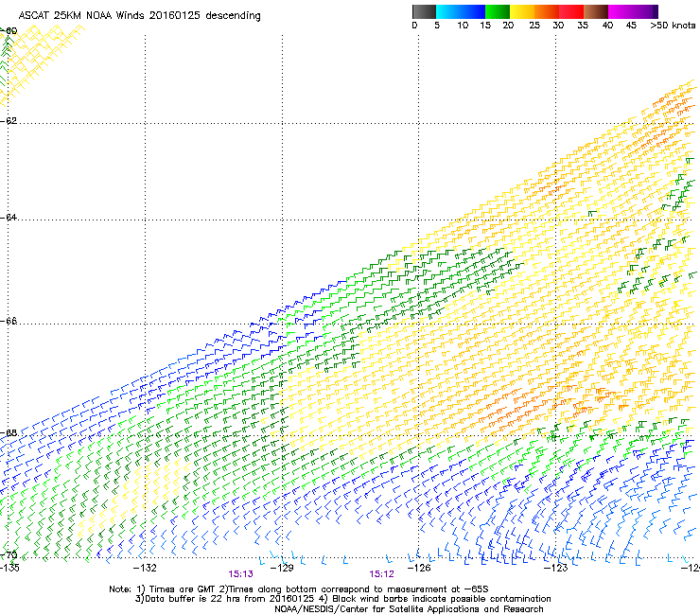Click the purple '15:13' overpass time marker

(x=240, y=574)
